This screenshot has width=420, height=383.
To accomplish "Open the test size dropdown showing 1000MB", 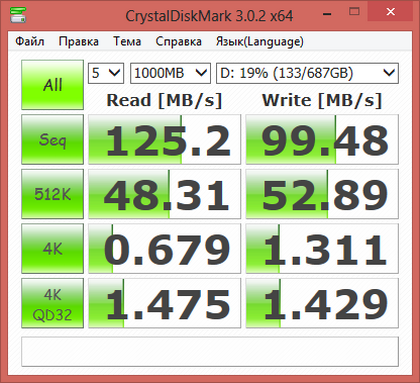I will click(x=170, y=73).
